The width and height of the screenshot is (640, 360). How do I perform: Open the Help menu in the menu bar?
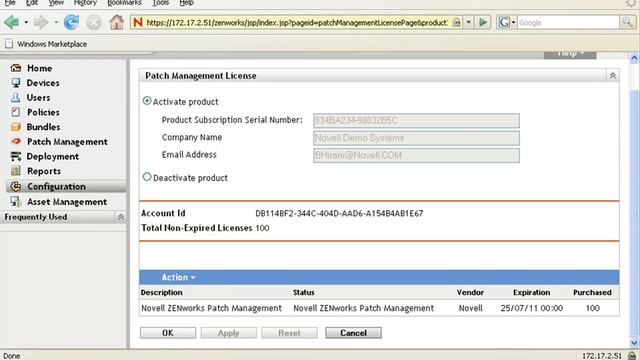(187, 3)
